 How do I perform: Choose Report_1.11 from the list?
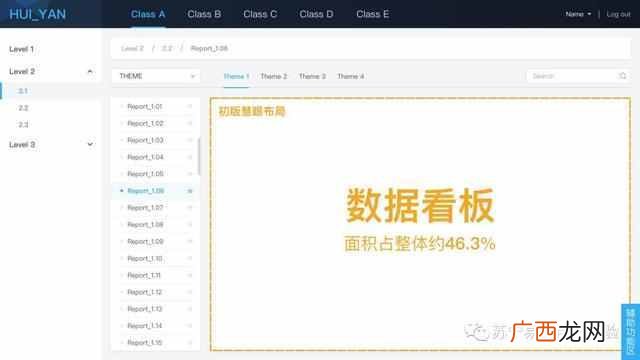(x=144, y=276)
